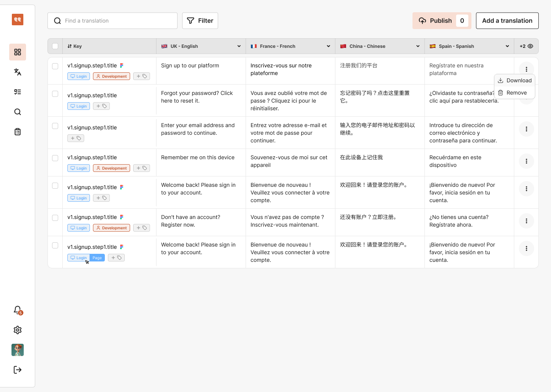
Task: Click Chinese text '在此设备上记住我'
Action: [362, 157]
